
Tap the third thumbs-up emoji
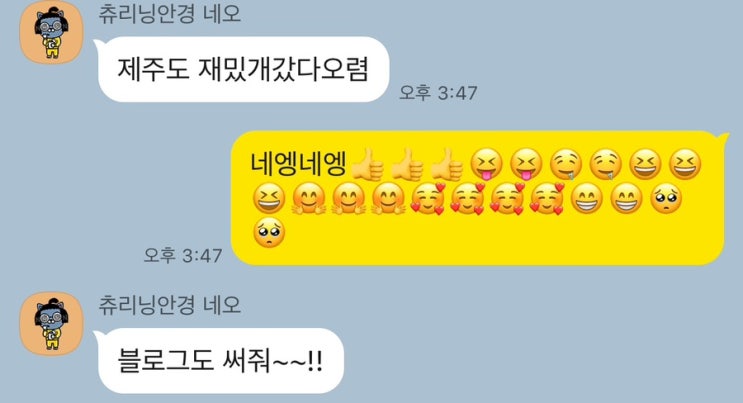pyautogui.click(x=447, y=165)
